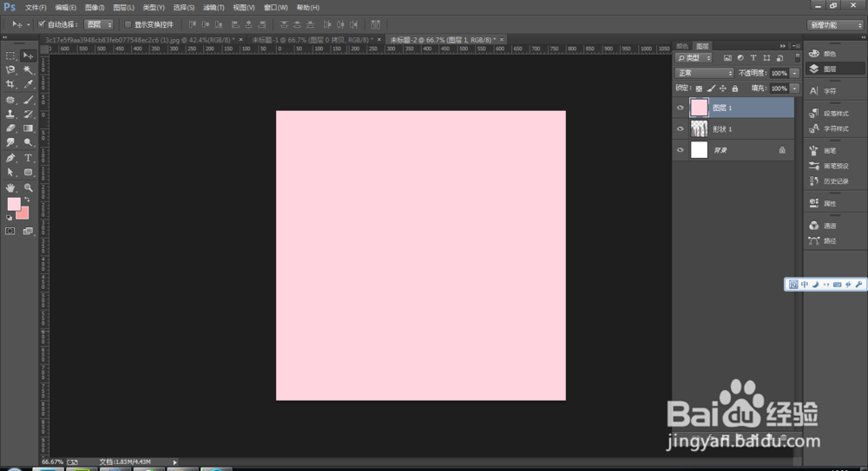This screenshot has width=868, height=471.
Task: Toggle lock transparent pixels
Action: click(699, 88)
